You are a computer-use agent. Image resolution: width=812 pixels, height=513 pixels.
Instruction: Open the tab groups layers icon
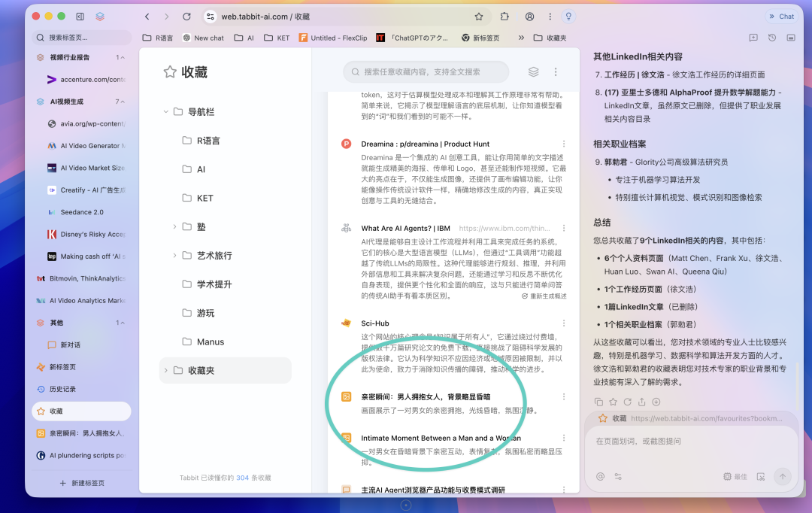click(x=100, y=17)
